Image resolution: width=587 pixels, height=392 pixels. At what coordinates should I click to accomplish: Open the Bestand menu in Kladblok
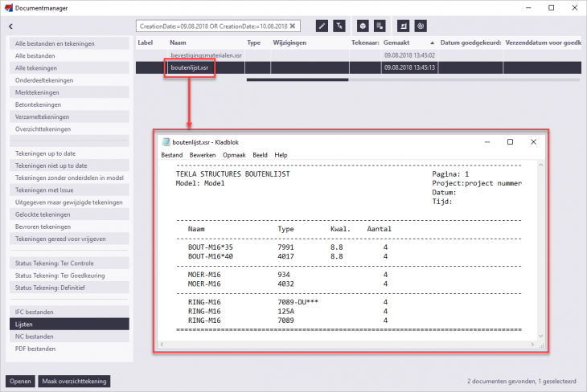click(x=172, y=154)
